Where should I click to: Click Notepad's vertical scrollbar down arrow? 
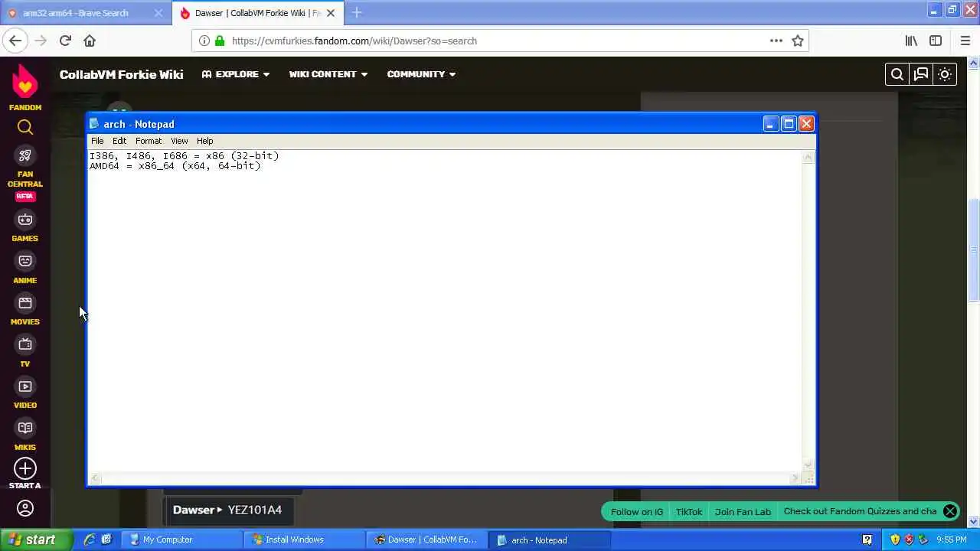808,465
